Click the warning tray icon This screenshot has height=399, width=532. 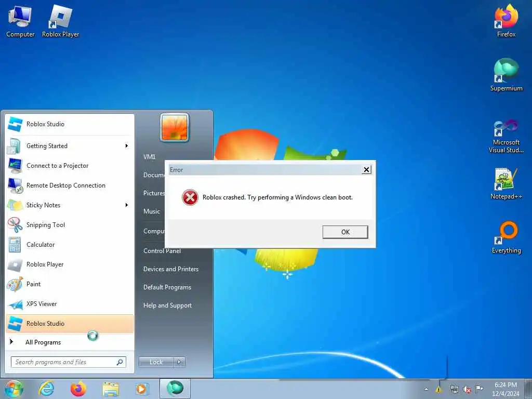pos(438,390)
